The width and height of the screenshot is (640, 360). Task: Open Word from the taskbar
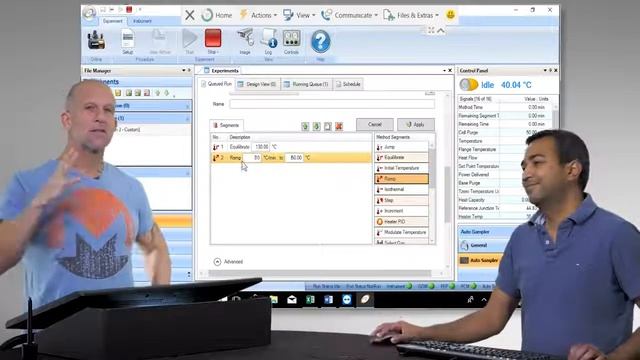pos(329,300)
